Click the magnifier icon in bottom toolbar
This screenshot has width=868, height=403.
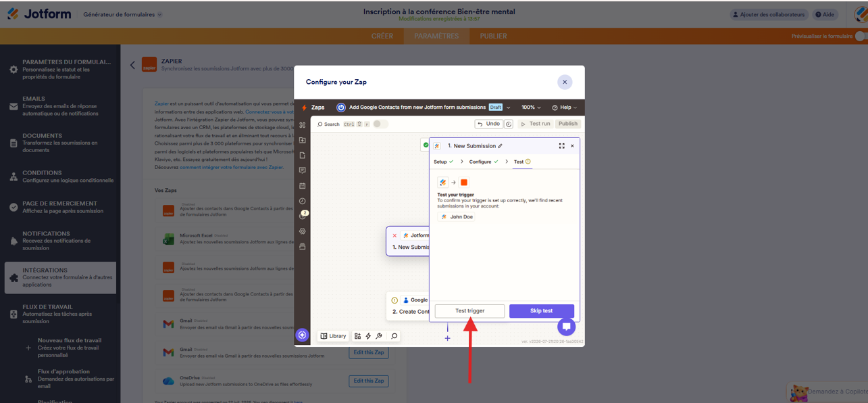(394, 336)
